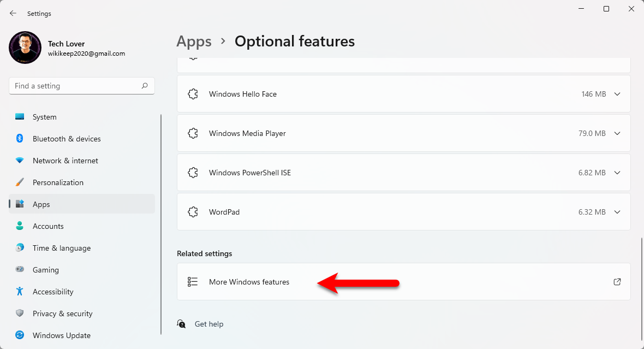Screen dimensions: 644x349
Task: Go to Apps in the breadcrumb
Action: pyautogui.click(x=194, y=42)
